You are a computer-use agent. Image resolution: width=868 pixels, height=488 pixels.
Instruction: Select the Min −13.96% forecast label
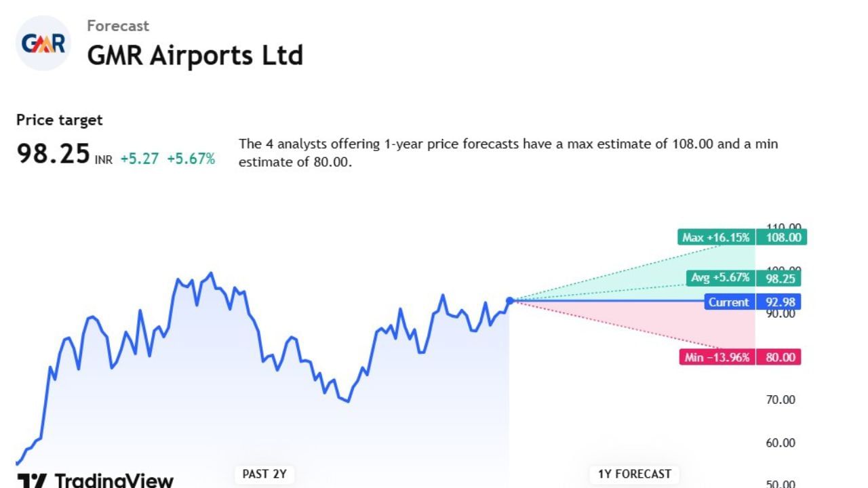(x=717, y=357)
